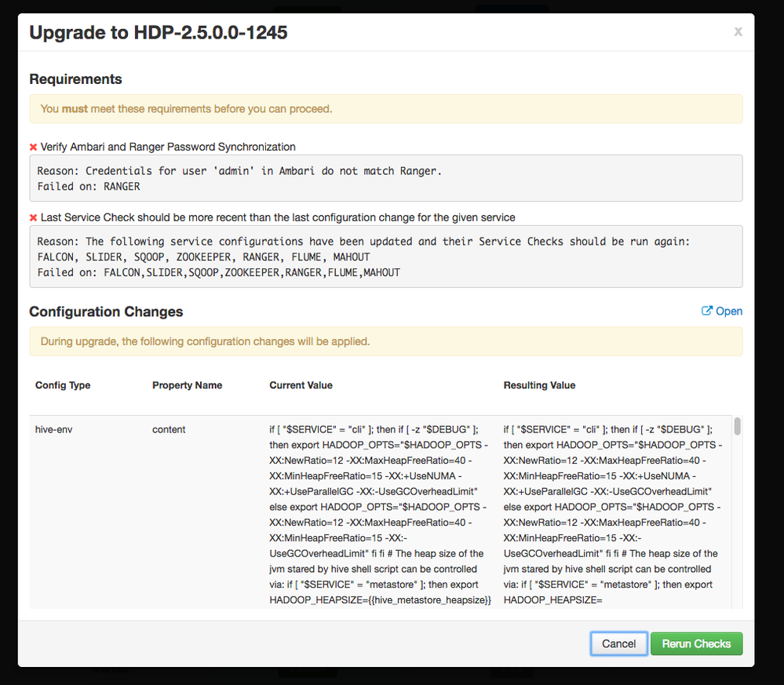
Task: Click the configuration table scrollbar thumb
Action: tap(737, 426)
